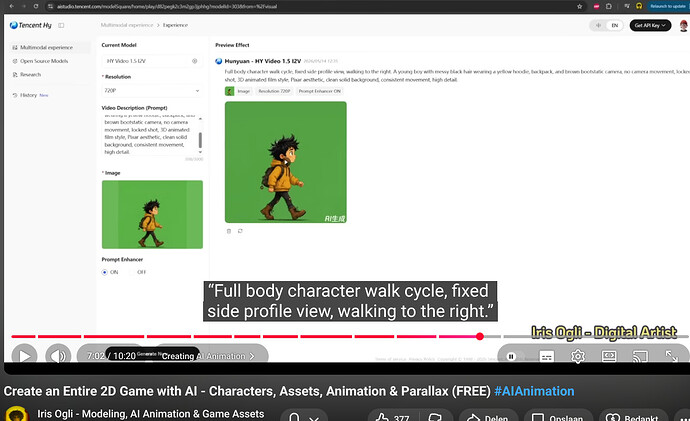
Task: Share the video via the Delen button
Action: [x=486, y=417]
